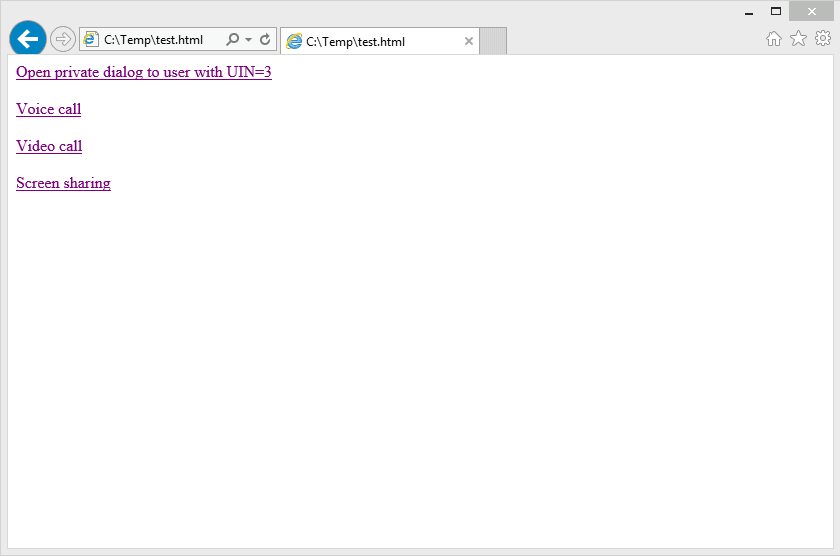Go to the Home page icon
The image size is (840, 556).
(773, 39)
